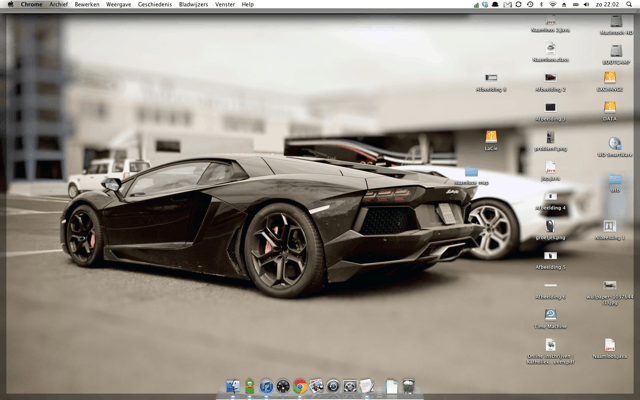Open the Archief menu
This screenshot has width=640, height=400.
[58, 4]
